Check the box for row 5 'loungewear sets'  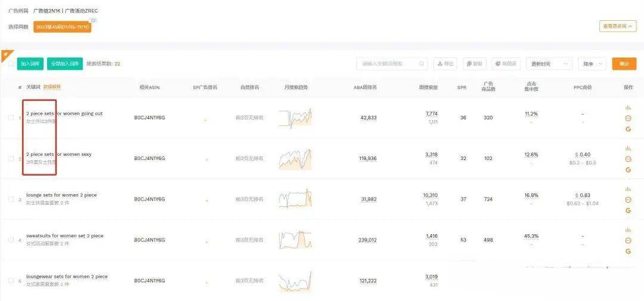(x=11, y=281)
